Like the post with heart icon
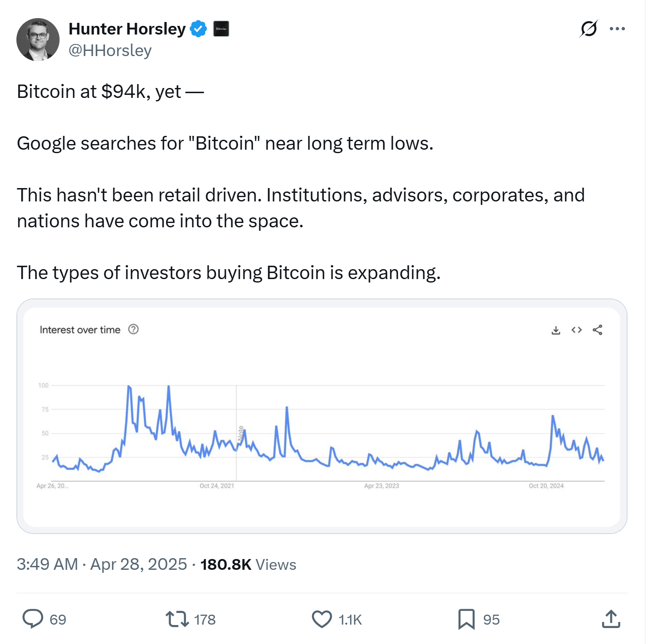Image resolution: width=650 pixels, height=644 pixels. point(322,619)
